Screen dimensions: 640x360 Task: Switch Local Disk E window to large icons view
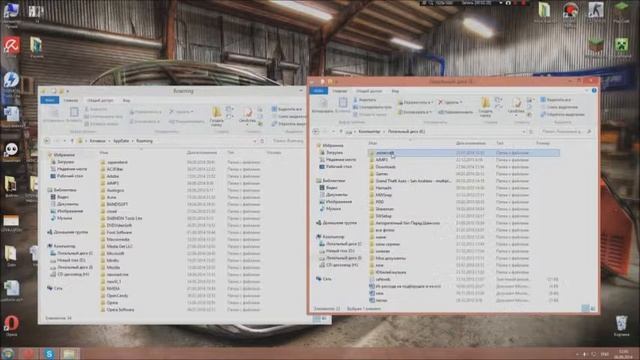[x=593, y=308]
